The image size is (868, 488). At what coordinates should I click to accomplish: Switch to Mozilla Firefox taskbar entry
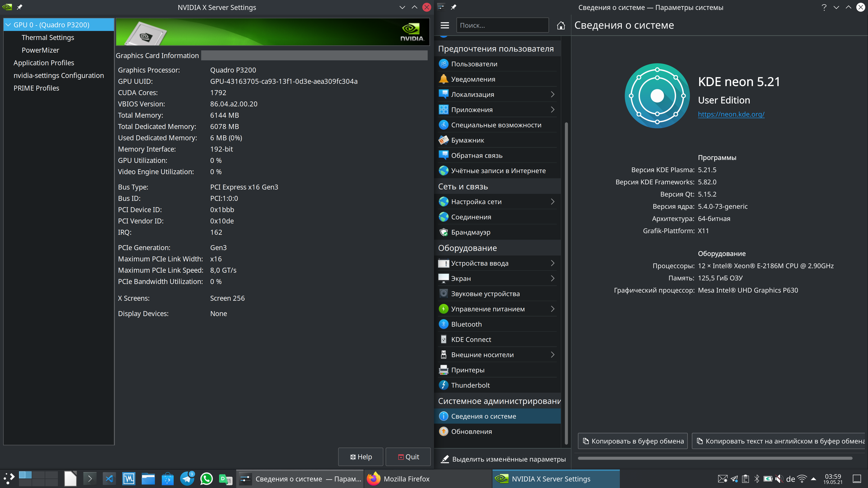pyautogui.click(x=428, y=479)
